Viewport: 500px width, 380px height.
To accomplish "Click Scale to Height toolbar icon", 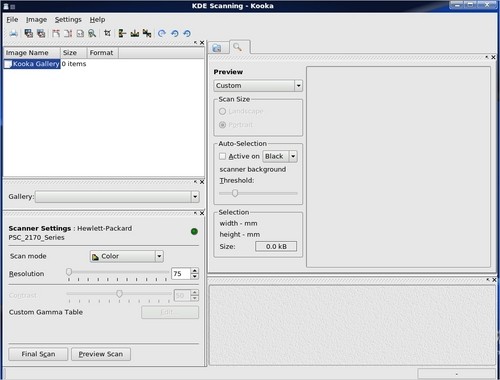I will point(68,33).
